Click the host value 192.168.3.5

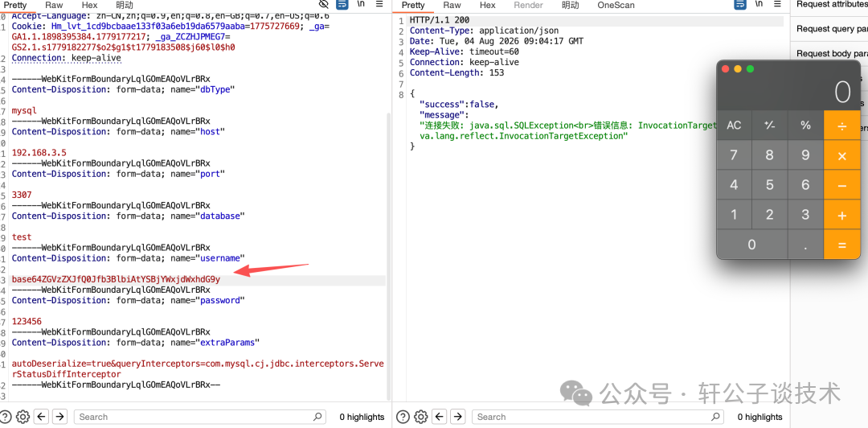pyautogui.click(x=39, y=153)
